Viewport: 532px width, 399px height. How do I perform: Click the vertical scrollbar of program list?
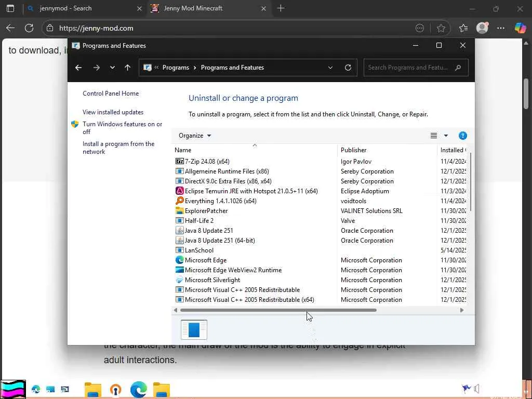pyautogui.click(x=471, y=181)
